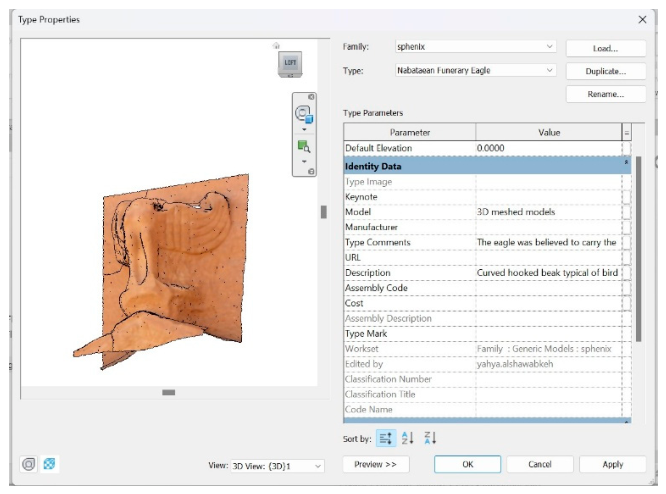Viewport: 666px width, 494px height.
Task: Click the vertical scrollbar of the Type Parameters list
Action: click(638, 249)
